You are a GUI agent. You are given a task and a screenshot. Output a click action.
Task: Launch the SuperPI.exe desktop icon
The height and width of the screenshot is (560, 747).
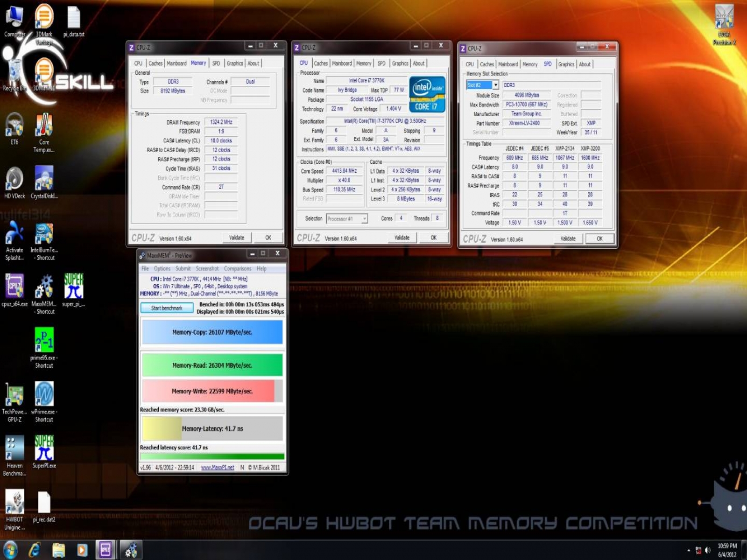(44, 452)
